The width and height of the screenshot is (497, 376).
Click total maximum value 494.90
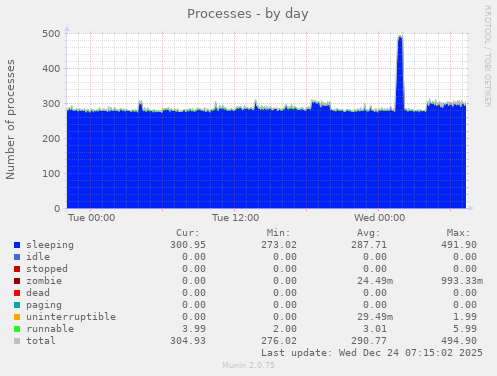(459, 341)
